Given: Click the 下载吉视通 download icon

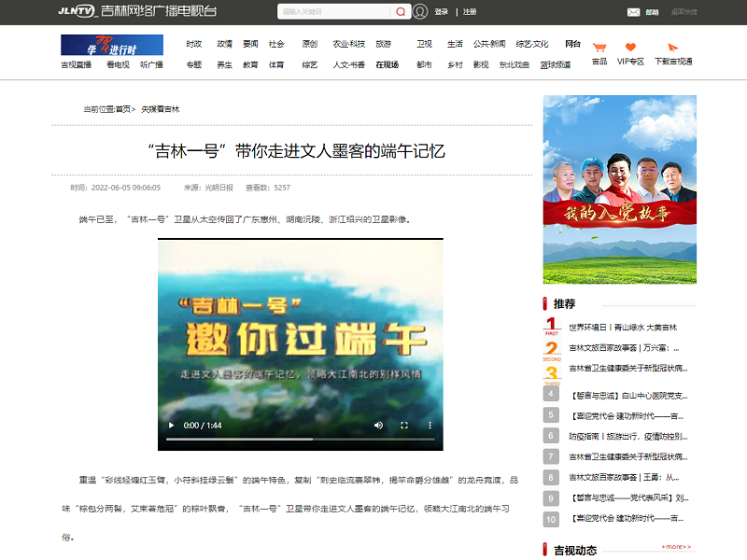Looking at the screenshot, I should point(673,49).
